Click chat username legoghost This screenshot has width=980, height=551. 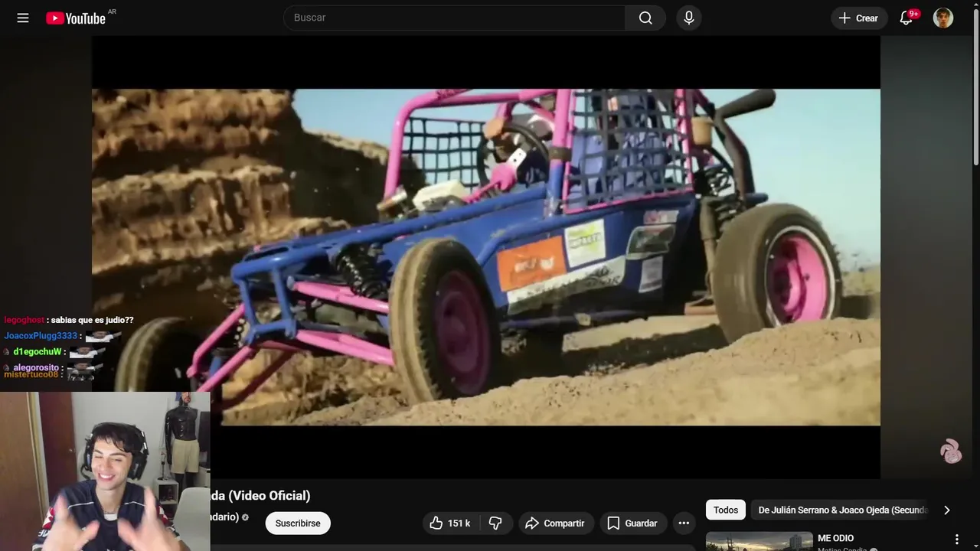tap(24, 320)
